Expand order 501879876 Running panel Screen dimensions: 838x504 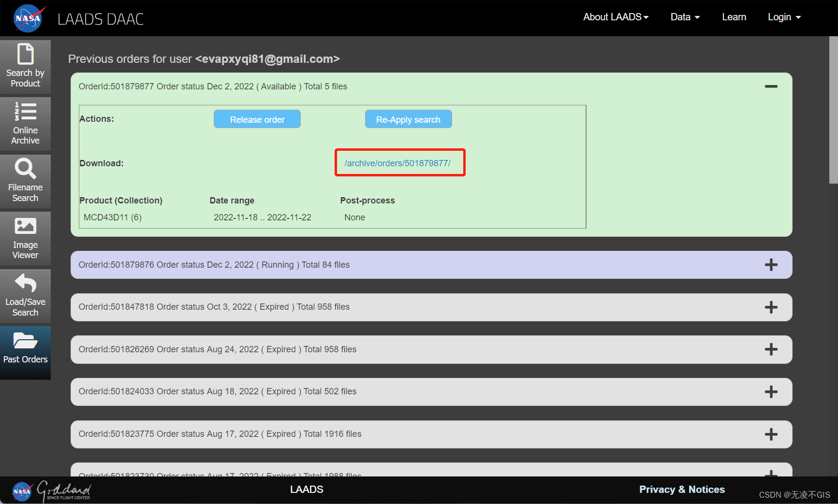coord(771,265)
